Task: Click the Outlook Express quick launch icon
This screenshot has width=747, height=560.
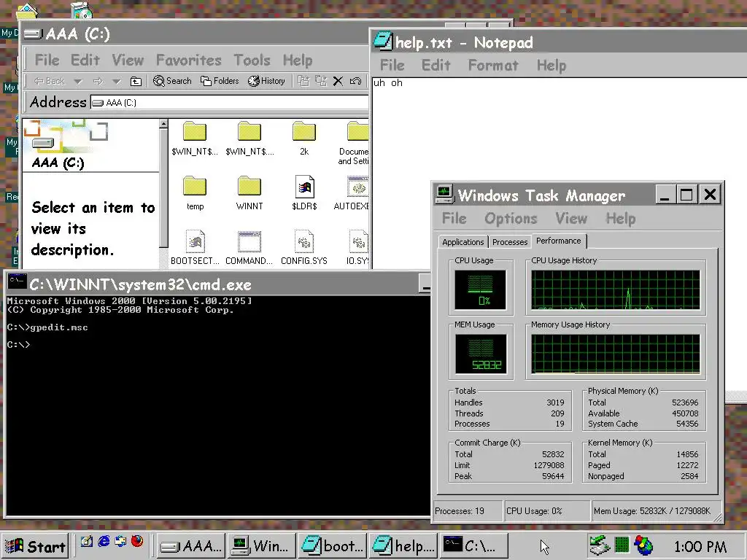Action: [120, 542]
